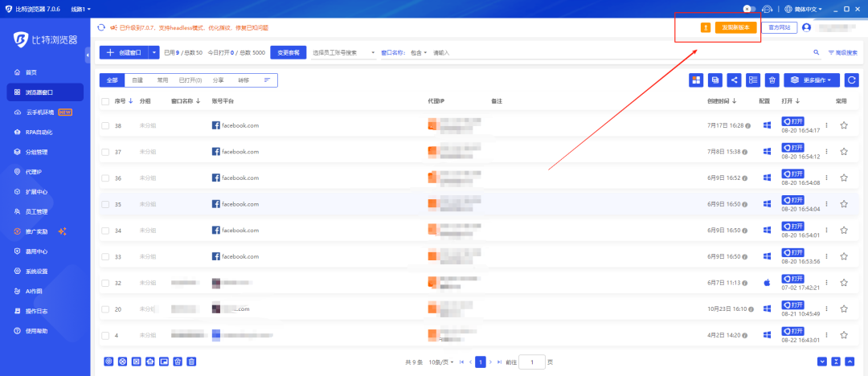Click the user account avatar icon
Screen dimensions: 868x376
click(x=807, y=27)
